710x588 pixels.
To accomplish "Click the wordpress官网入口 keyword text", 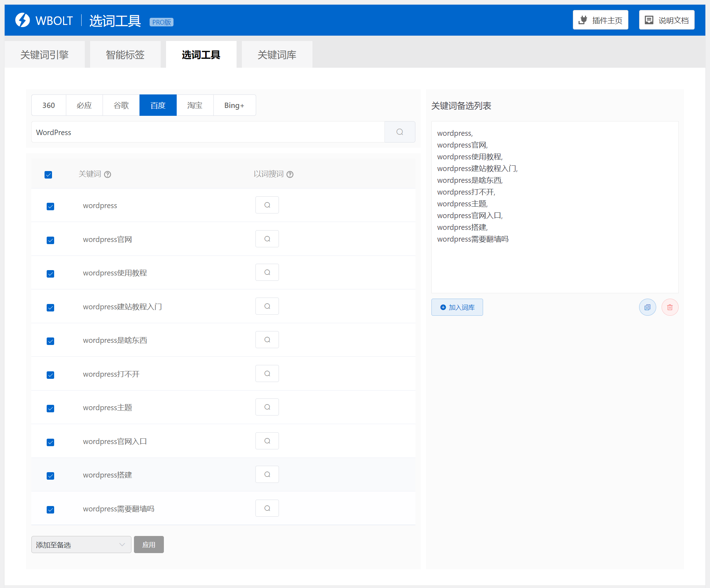I will point(115,442).
